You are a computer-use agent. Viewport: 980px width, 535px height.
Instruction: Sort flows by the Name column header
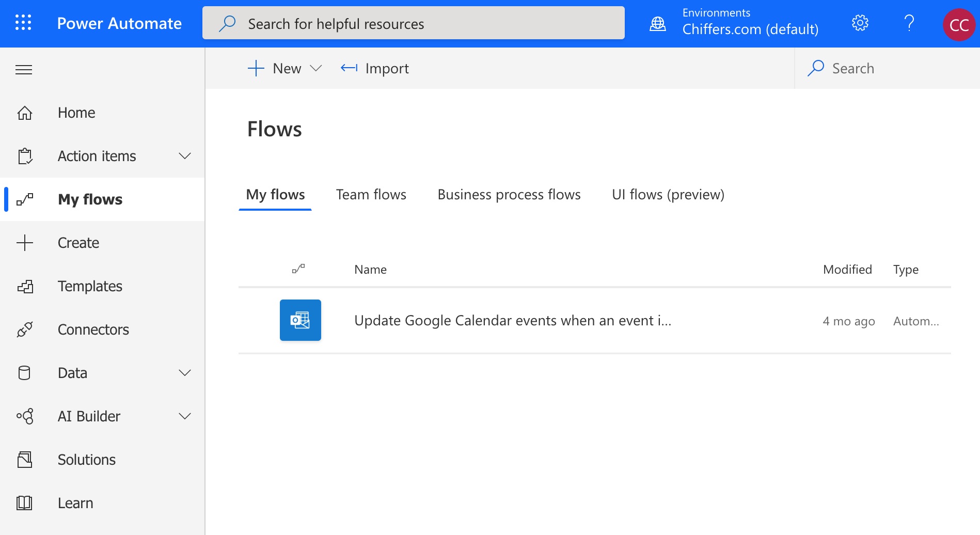click(x=370, y=270)
